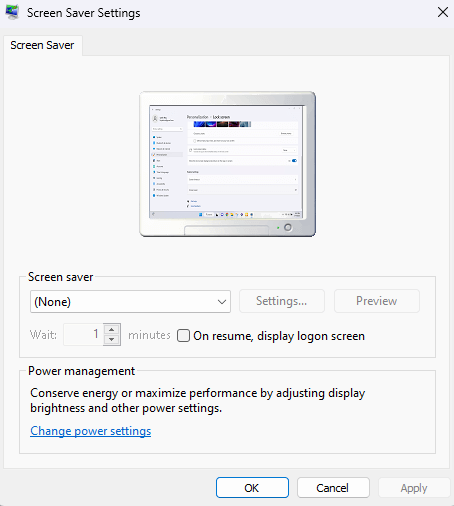Increase wait time with the up arrow

[x=112, y=329]
